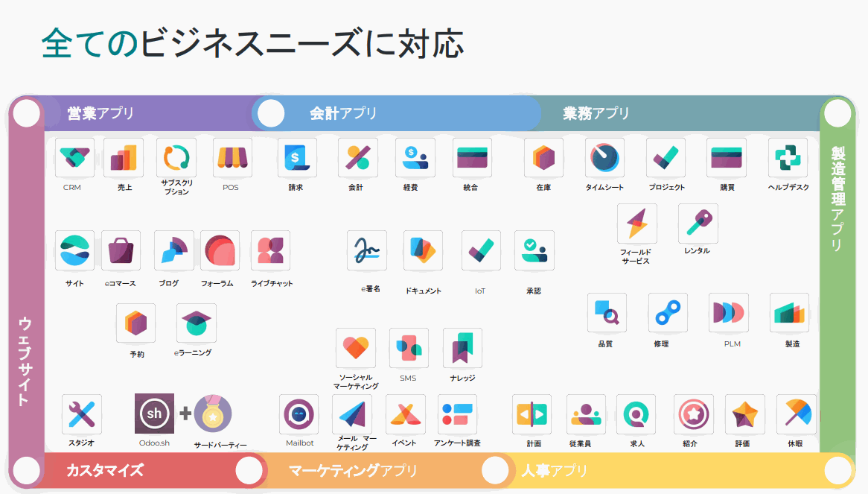Open the ドキュメント app icon
Viewport: 868px width, 494px height.
(x=423, y=251)
